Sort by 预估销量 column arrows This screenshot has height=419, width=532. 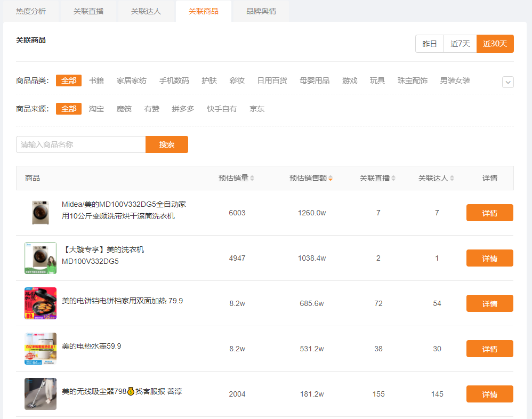(x=252, y=178)
